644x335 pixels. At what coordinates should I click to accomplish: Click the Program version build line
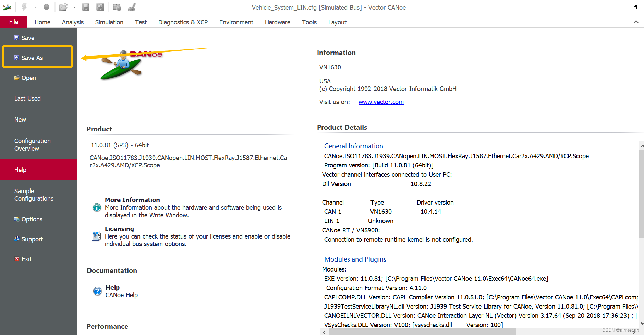click(x=379, y=165)
